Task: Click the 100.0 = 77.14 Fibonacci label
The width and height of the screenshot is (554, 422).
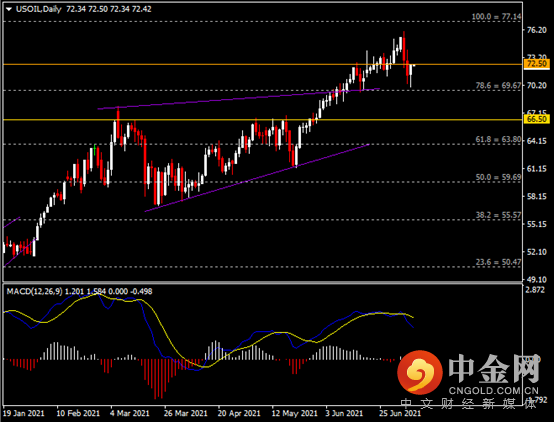Action: [x=496, y=17]
